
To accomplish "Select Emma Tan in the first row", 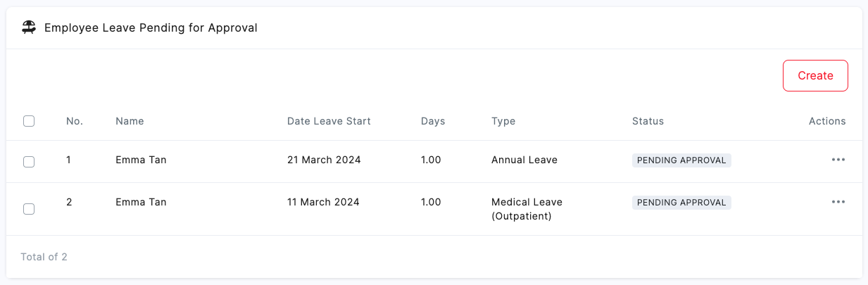I will 141,160.
